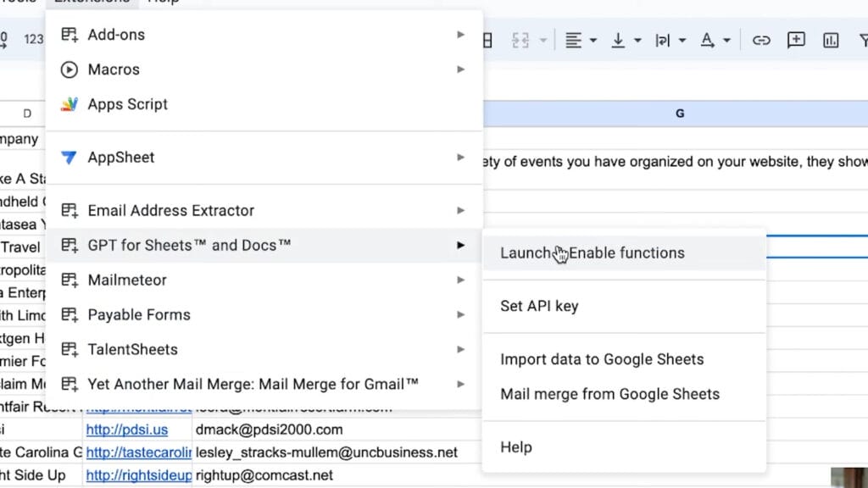Image resolution: width=868 pixels, height=488 pixels.
Task: Open the Mailmeteor add-on entry
Action: point(264,280)
